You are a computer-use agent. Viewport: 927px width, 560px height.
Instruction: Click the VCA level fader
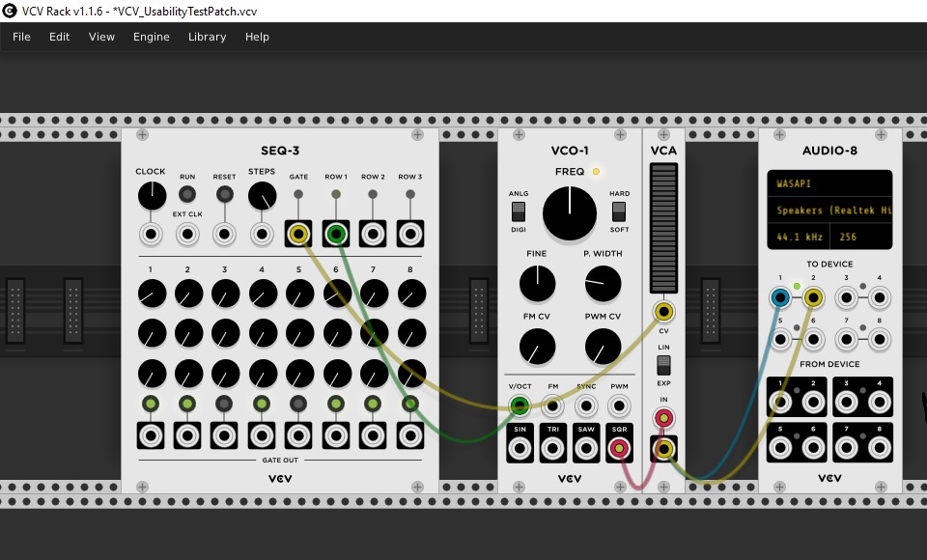[663, 228]
